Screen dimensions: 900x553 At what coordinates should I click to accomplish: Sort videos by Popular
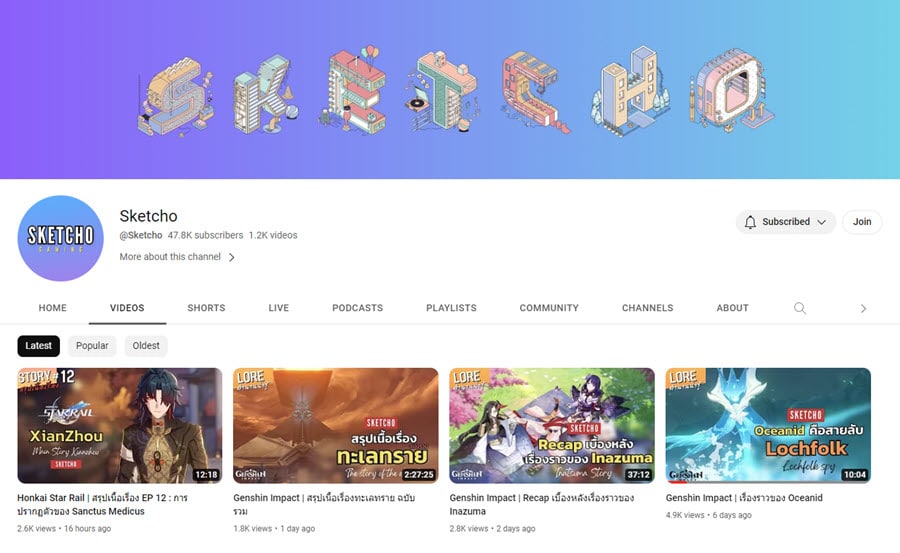pos(92,346)
